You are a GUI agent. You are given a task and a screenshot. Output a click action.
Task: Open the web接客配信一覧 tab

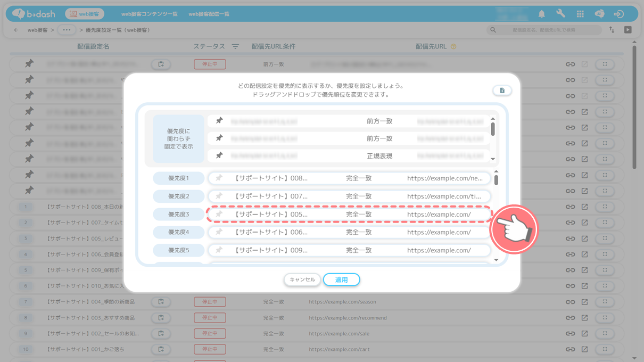tap(209, 14)
